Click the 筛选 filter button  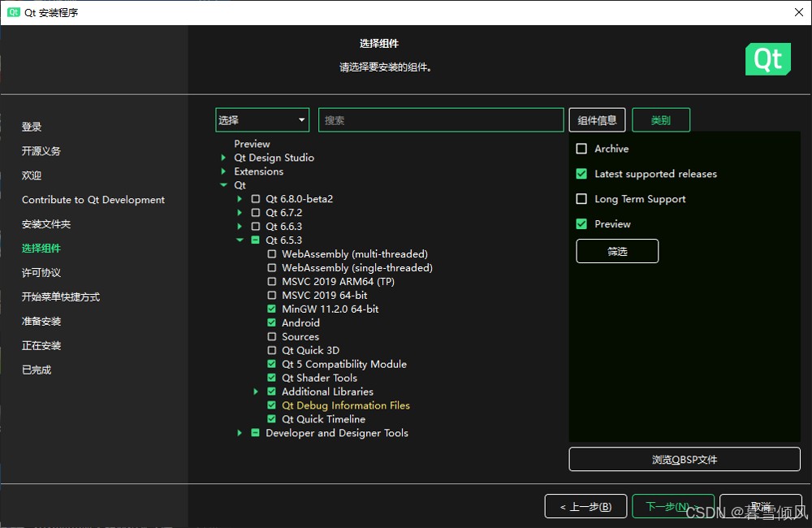pos(617,251)
